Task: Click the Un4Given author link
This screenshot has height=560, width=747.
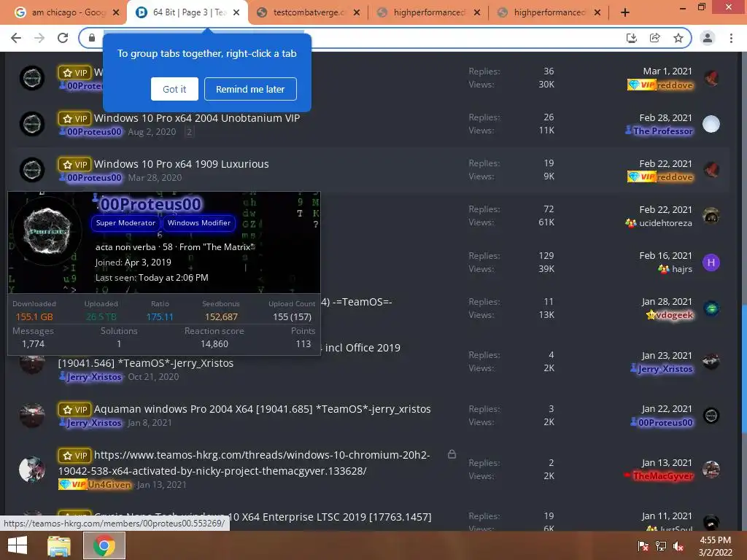Action: click(109, 485)
